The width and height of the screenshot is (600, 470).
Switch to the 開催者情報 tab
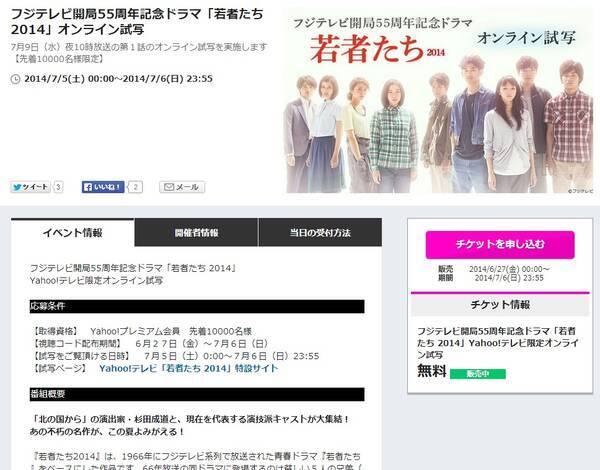pyautogui.click(x=196, y=233)
